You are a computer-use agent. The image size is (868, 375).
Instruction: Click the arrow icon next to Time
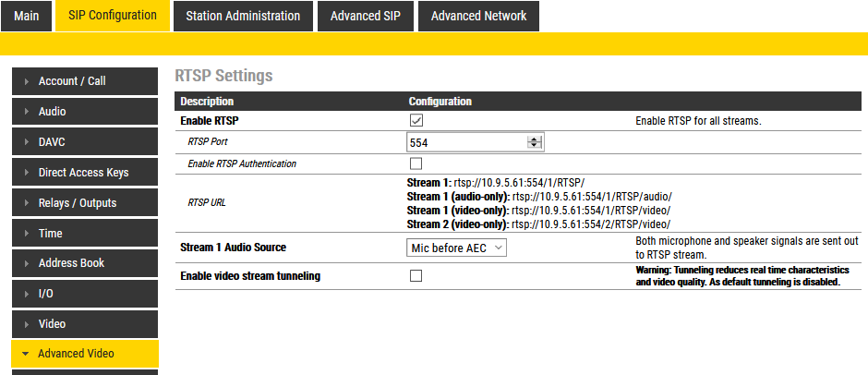[x=26, y=234]
